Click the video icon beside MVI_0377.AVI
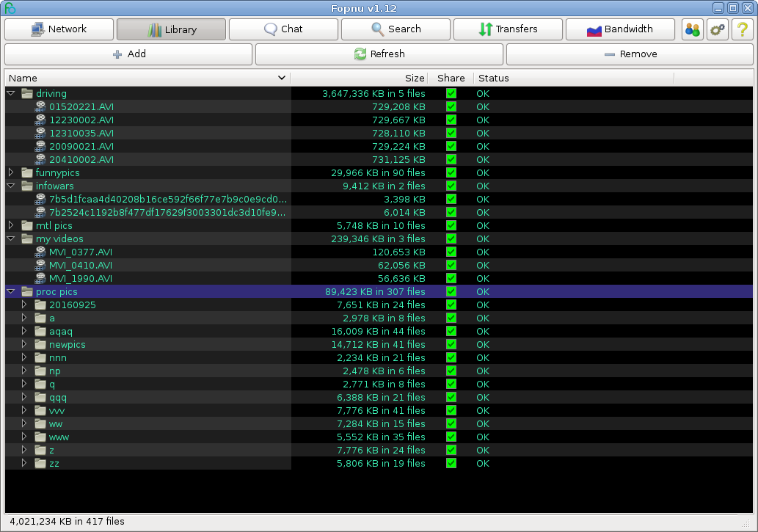Viewport: 758px width, 532px height. click(x=41, y=252)
